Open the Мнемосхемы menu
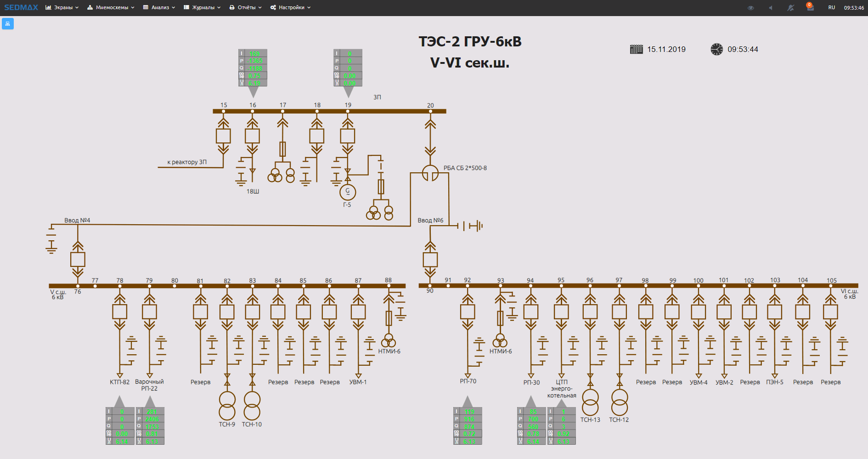The height and width of the screenshot is (459, 868). 111,8
